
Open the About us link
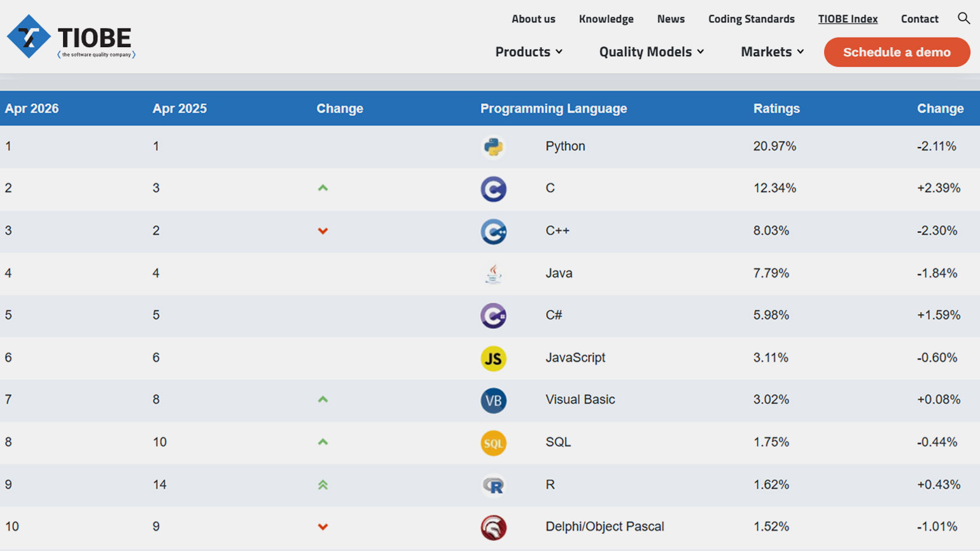533,19
